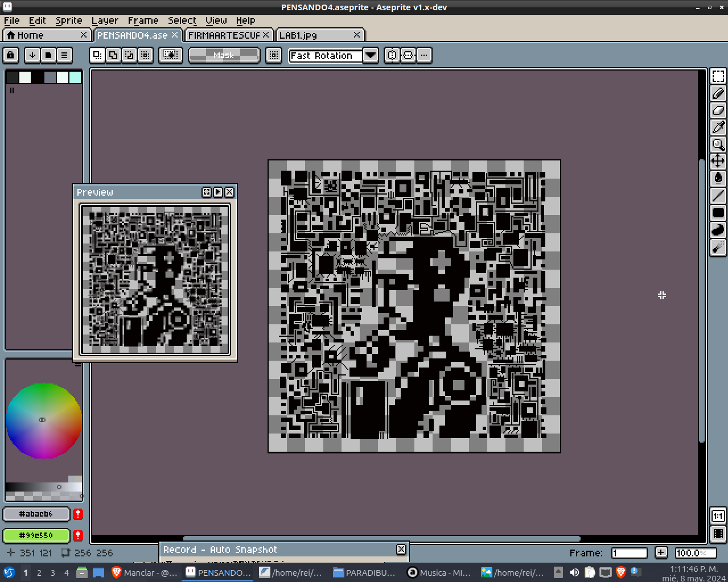Select the Pencil tool

pos(718,93)
